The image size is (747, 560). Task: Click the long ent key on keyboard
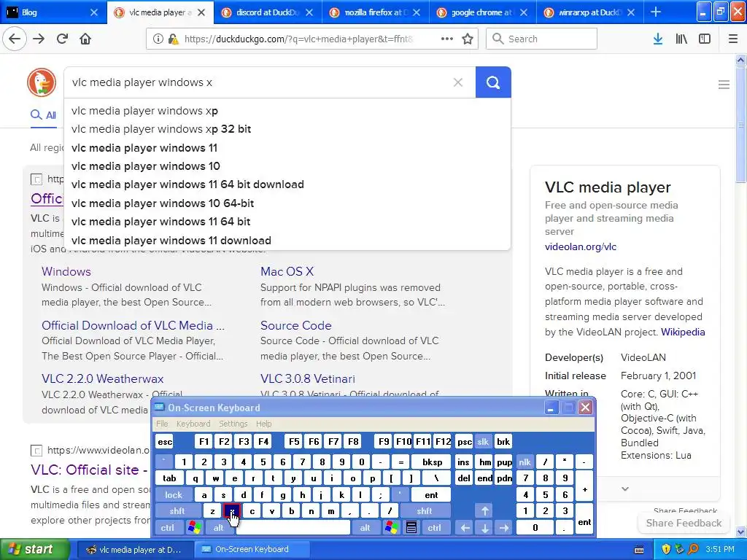pos(431,495)
